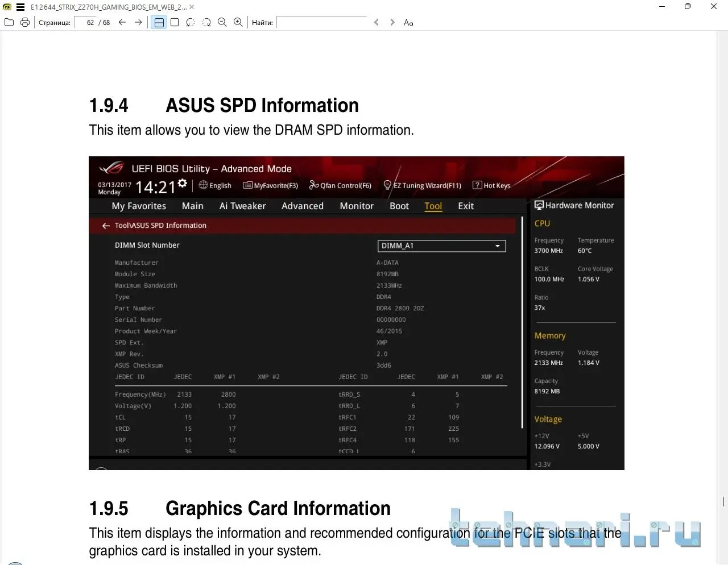Click the '12.096 V' voltage reading
Image resolution: width=728 pixels, height=565 pixels.
(x=547, y=446)
